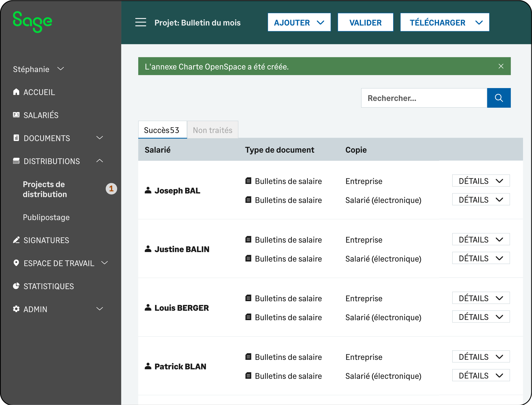Click the Espace de travail pin icon
Viewport: 532px width, 405px height.
16,263
